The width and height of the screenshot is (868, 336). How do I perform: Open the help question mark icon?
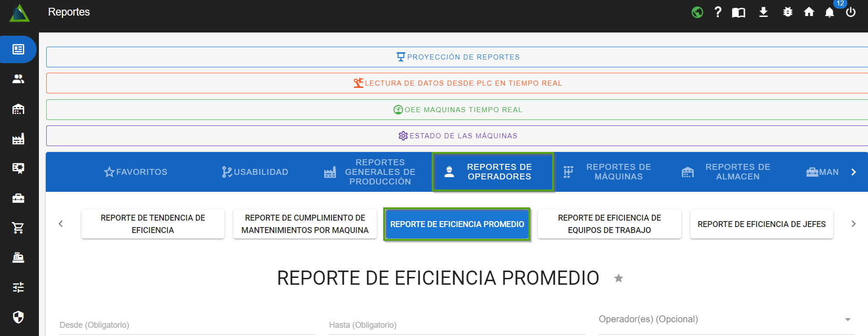pyautogui.click(x=718, y=12)
